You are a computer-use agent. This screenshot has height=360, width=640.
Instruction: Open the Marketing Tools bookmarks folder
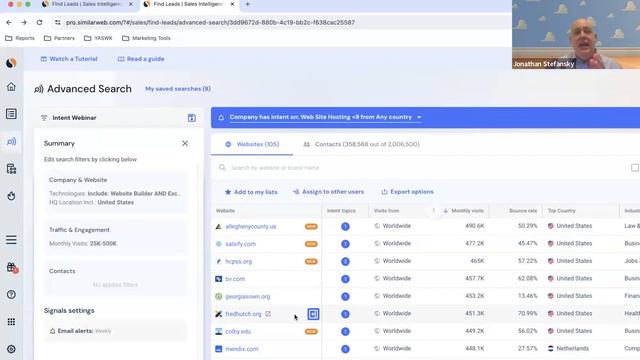(146, 38)
